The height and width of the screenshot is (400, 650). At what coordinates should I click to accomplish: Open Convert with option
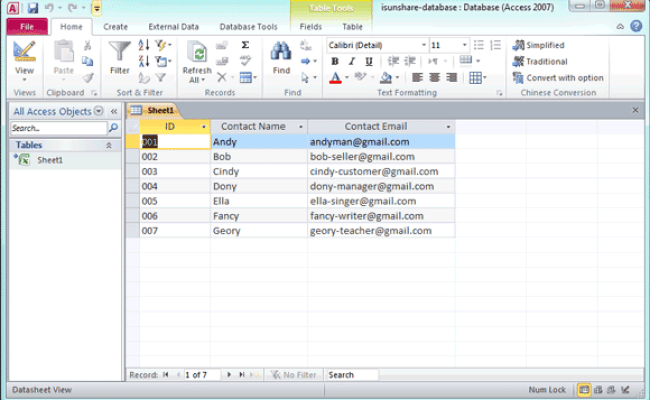tap(558, 78)
